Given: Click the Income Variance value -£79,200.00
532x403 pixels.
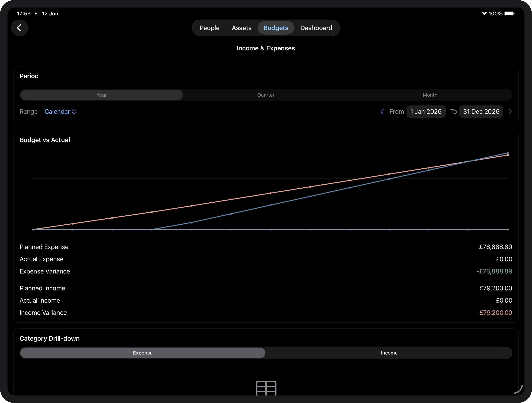Looking at the screenshot, I should pos(494,313).
